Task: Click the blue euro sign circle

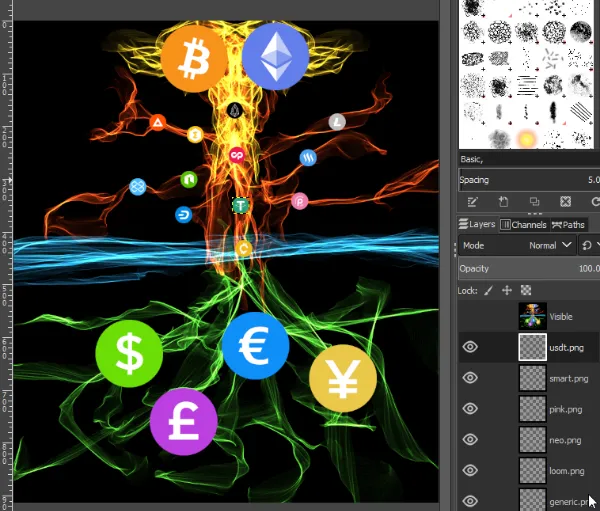Action: tap(255, 346)
